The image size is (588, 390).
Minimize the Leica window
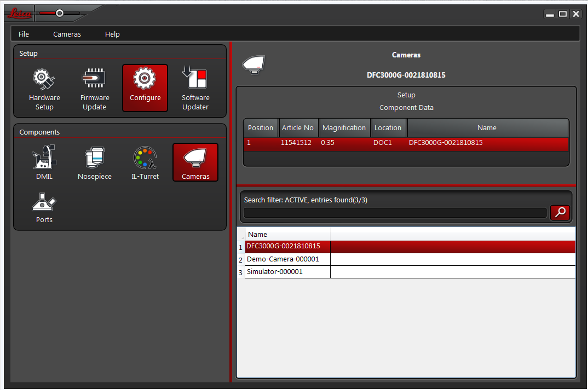pyautogui.click(x=550, y=14)
